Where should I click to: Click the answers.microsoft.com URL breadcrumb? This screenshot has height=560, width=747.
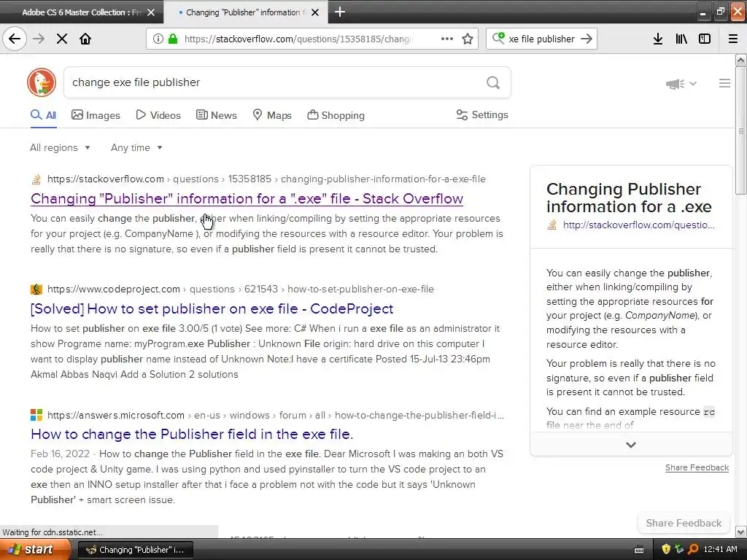tap(275, 415)
